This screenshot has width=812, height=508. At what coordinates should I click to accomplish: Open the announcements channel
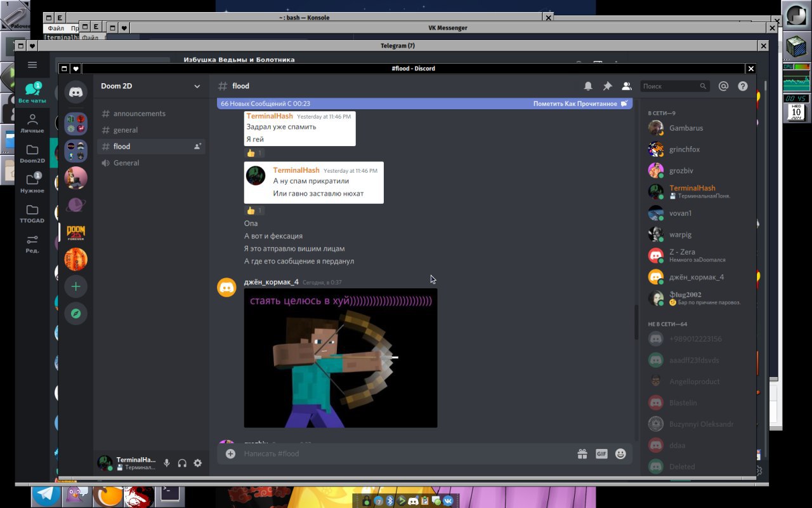pos(151,114)
